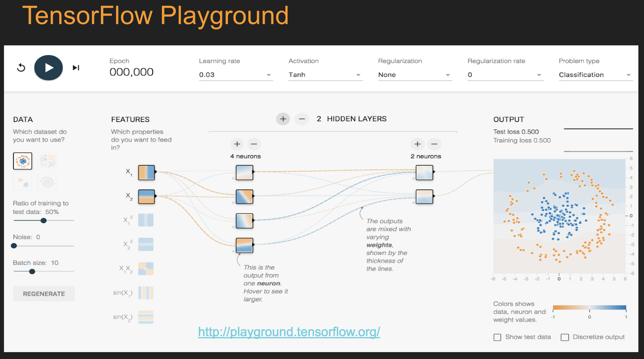This screenshot has width=644, height=359.
Task: Open the Activation dropdown showing Tanh
Action: click(325, 75)
